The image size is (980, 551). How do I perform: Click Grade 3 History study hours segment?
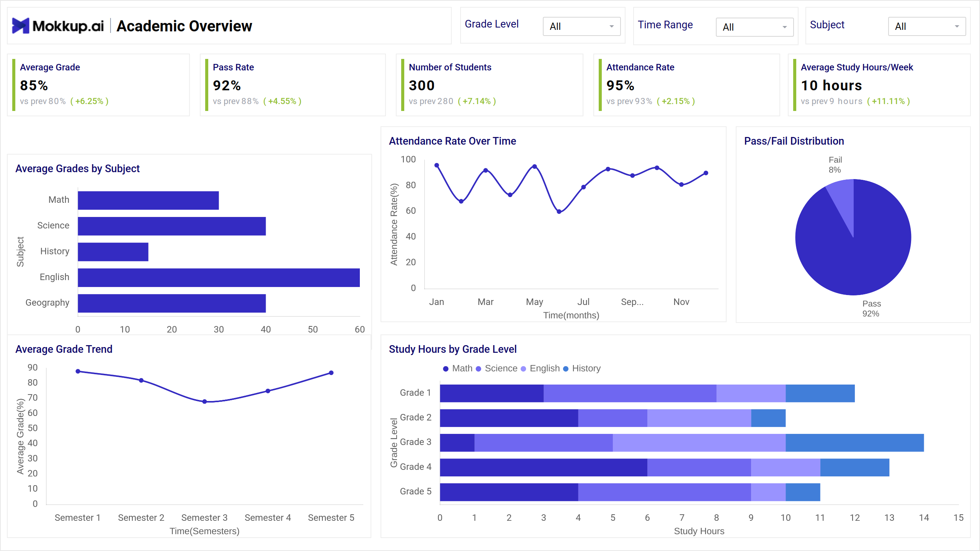(855, 443)
